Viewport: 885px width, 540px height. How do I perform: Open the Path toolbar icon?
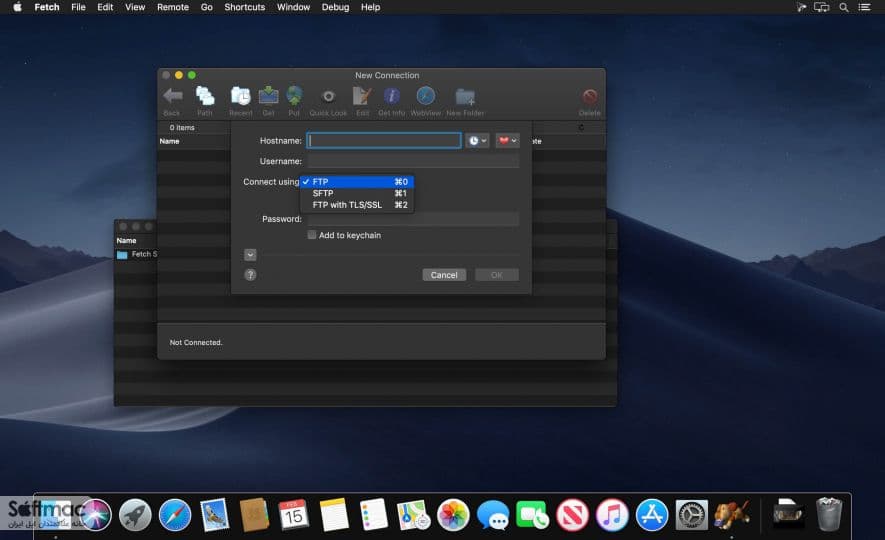(x=205, y=96)
